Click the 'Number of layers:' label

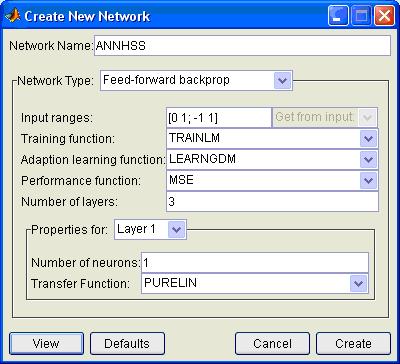(69, 202)
